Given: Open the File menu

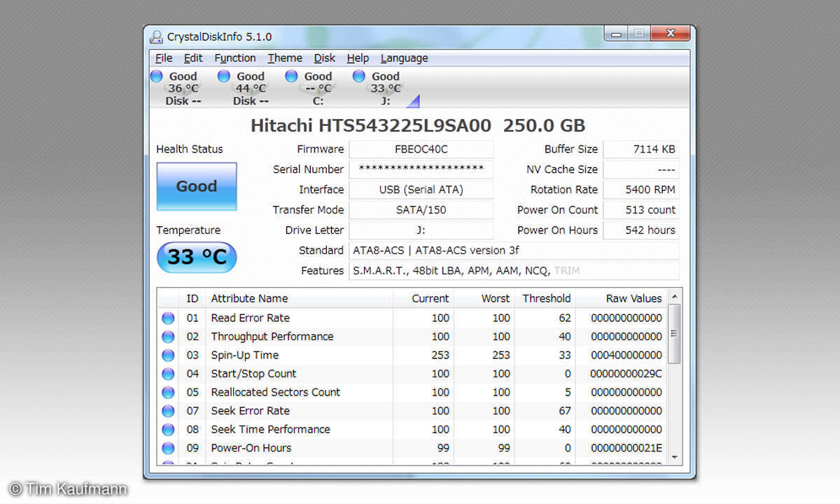Looking at the screenshot, I should tap(164, 58).
